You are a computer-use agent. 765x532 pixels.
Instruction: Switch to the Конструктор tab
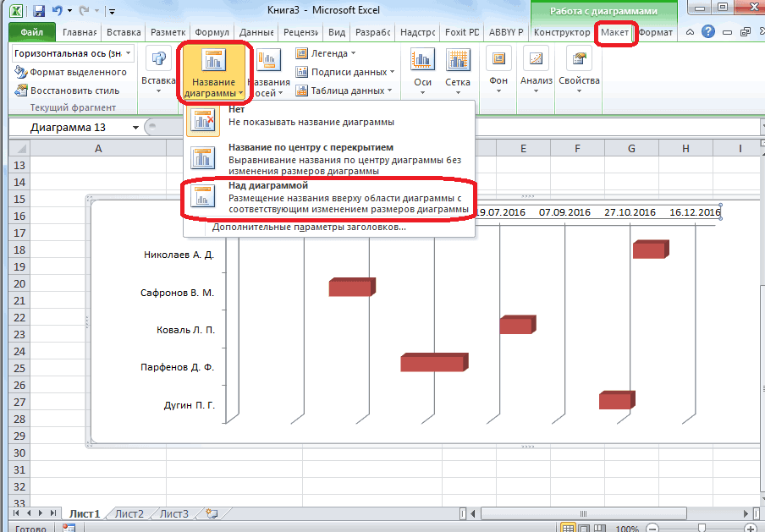click(x=561, y=32)
